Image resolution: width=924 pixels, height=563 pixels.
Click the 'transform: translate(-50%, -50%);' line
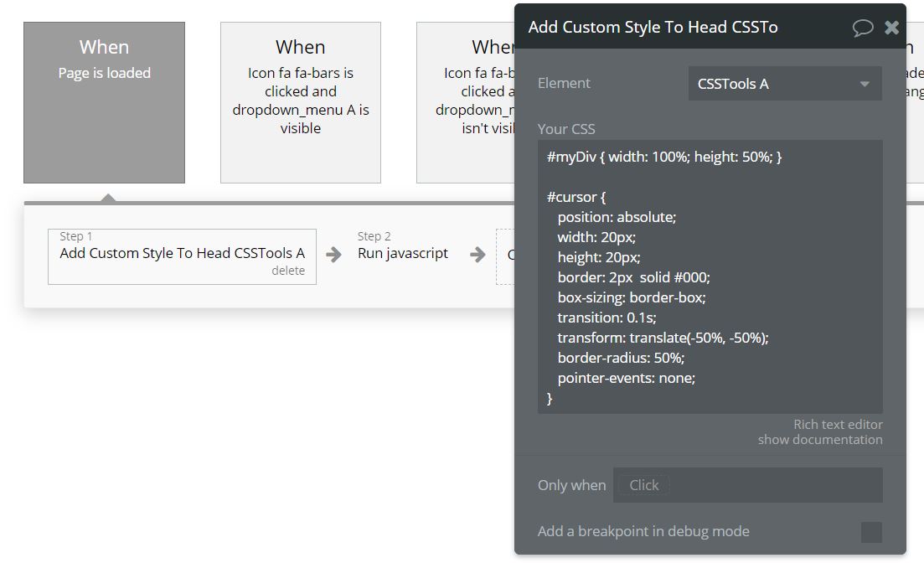tap(663, 338)
